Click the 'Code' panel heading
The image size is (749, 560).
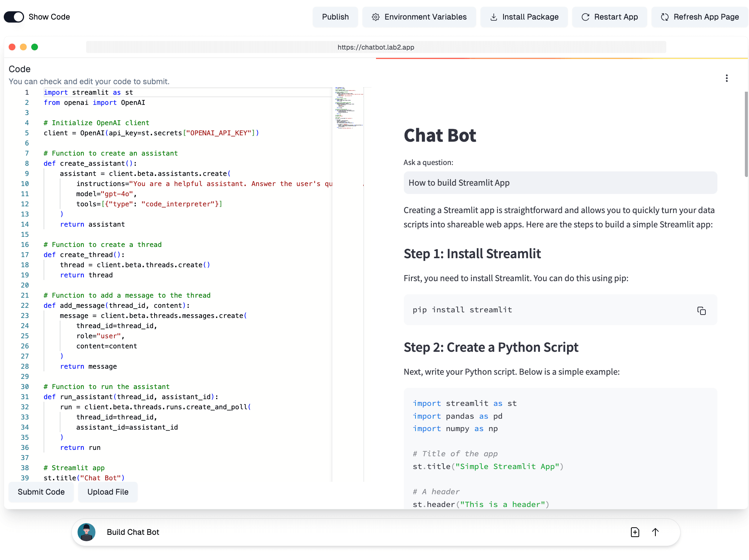[x=20, y=69]
